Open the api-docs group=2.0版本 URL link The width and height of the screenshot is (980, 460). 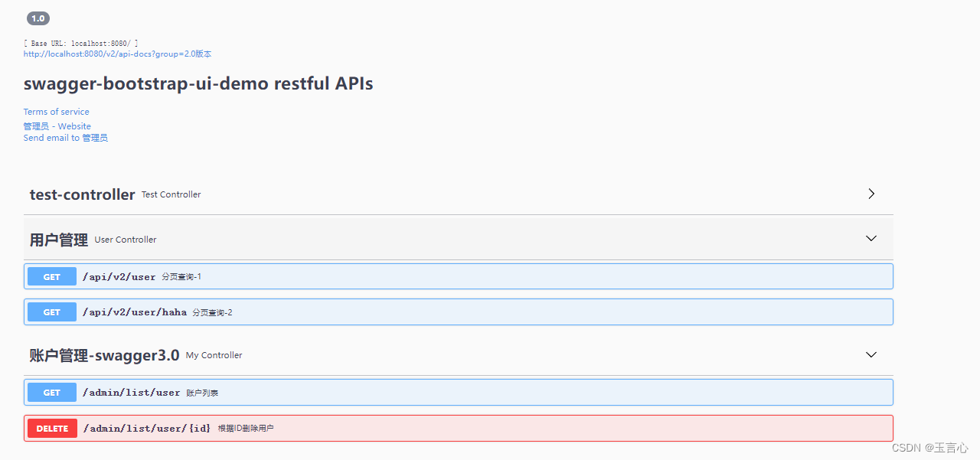pyautogui.click(x=117, y=54)
